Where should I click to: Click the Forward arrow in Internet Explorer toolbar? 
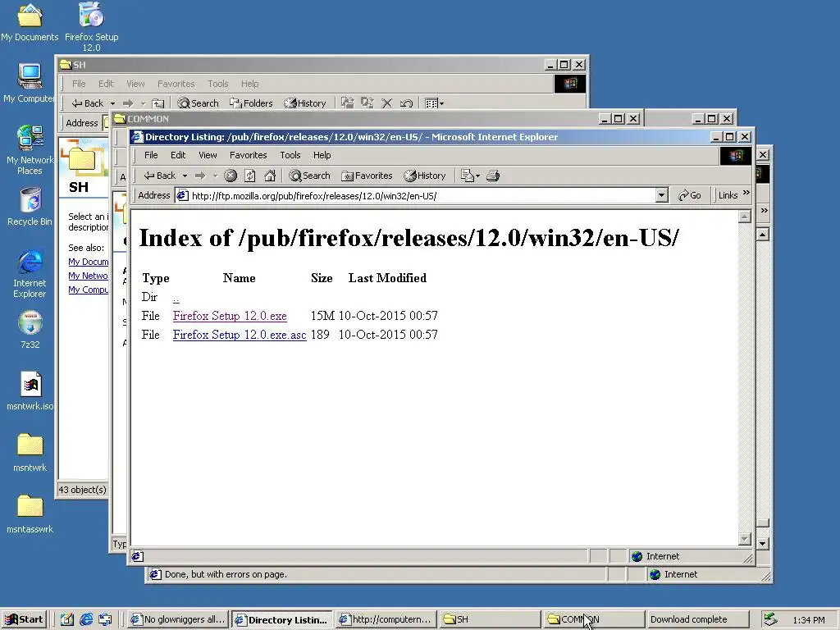pos(200,176)
